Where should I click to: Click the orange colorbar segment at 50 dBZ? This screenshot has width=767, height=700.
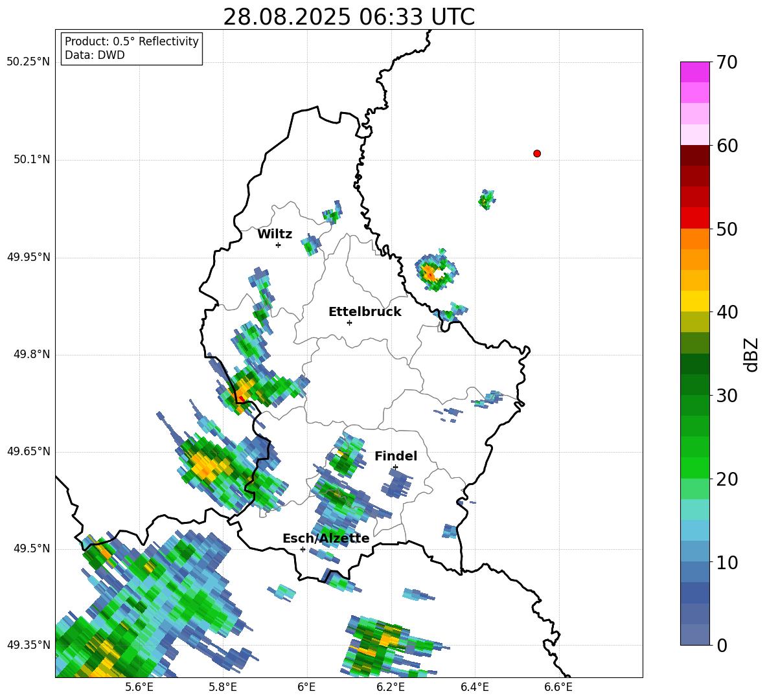(694, 239)
